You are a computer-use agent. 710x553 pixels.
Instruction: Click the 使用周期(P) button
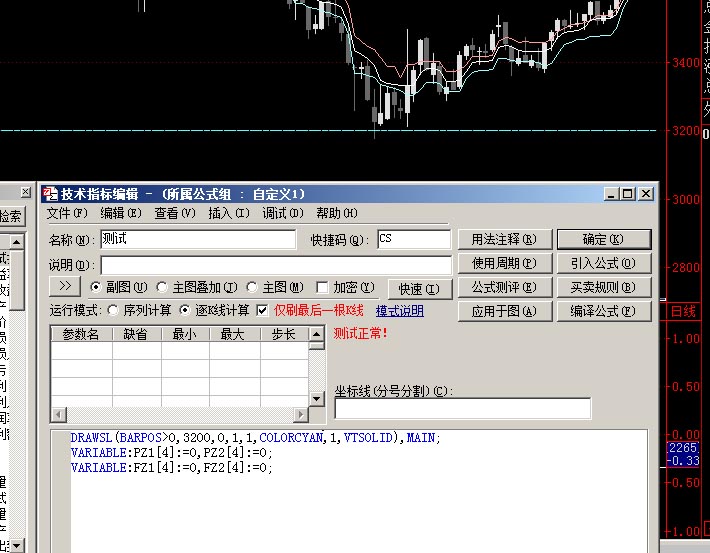504,263
